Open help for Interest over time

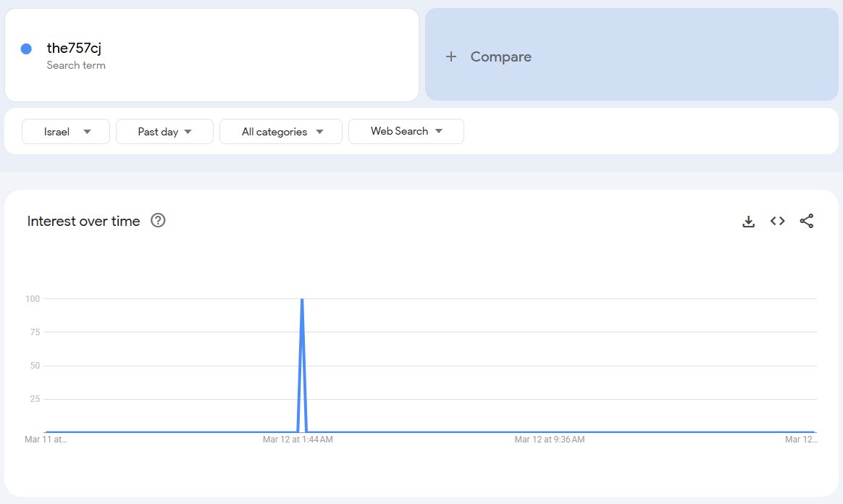(158, 220)
